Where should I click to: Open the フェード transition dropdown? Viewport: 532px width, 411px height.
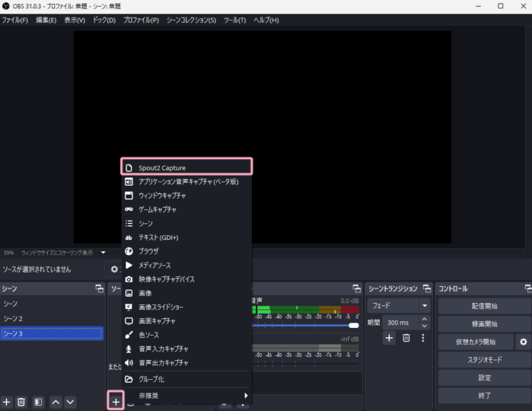point(399,305)
